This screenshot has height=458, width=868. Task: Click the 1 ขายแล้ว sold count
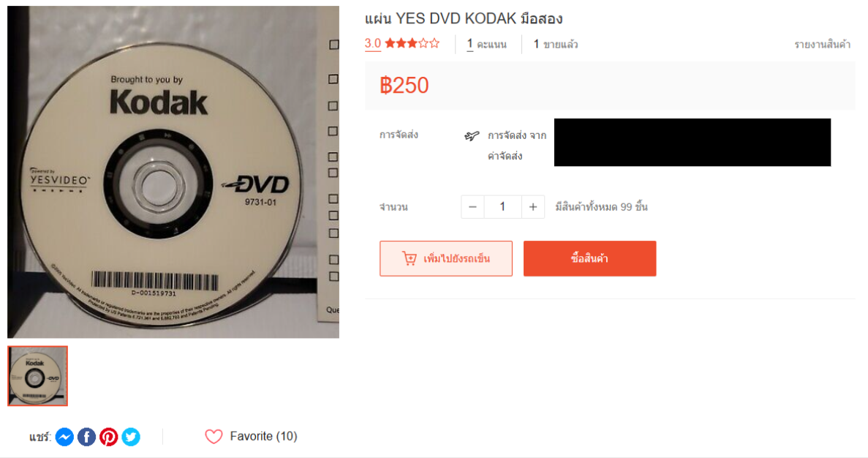(555, 45)
